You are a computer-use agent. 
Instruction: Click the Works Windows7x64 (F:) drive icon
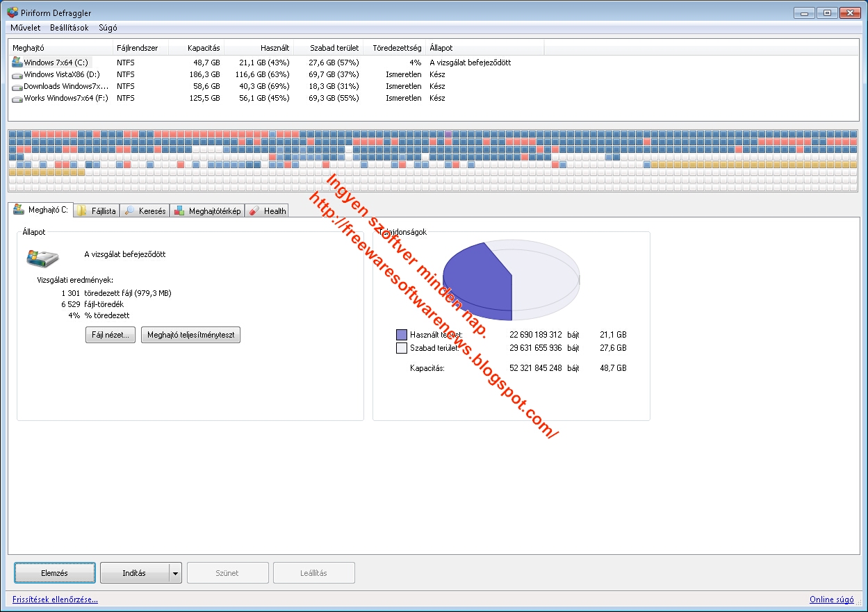[x=17, y=98]
